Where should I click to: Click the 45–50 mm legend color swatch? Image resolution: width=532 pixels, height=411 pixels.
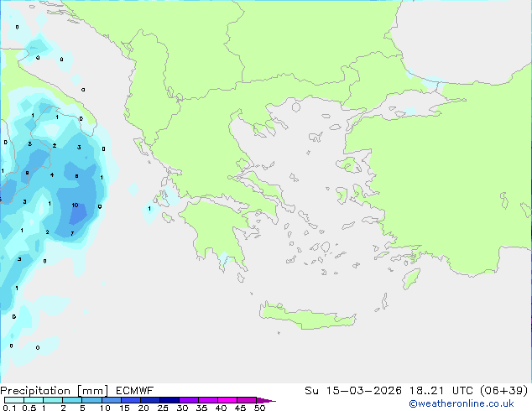click(247, 400)
